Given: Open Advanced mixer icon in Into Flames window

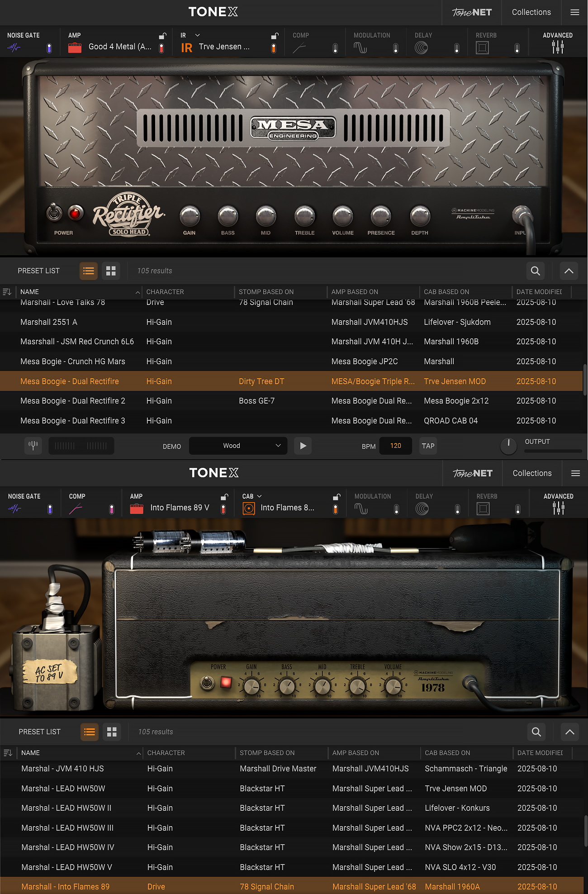Looking at the screenshot, I should pyautogui.click(x=559, y=509).
